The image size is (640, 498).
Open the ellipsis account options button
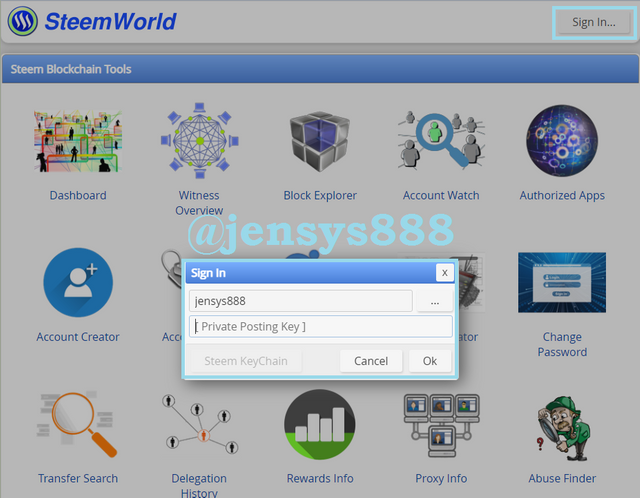point(435,301)
